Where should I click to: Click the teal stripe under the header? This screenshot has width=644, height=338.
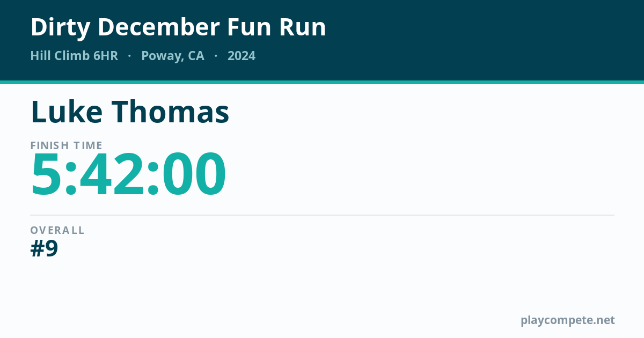coord(322,82)
